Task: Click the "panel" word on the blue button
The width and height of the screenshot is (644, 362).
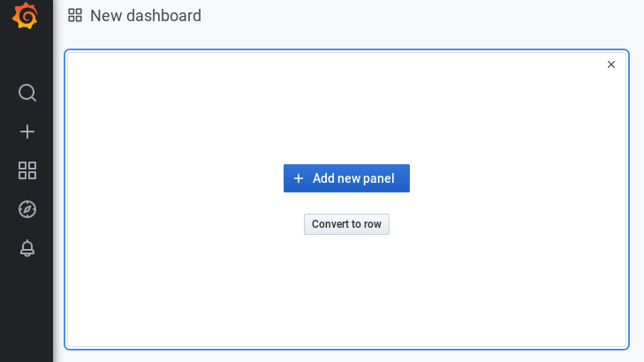Action: tap(378, 178)
